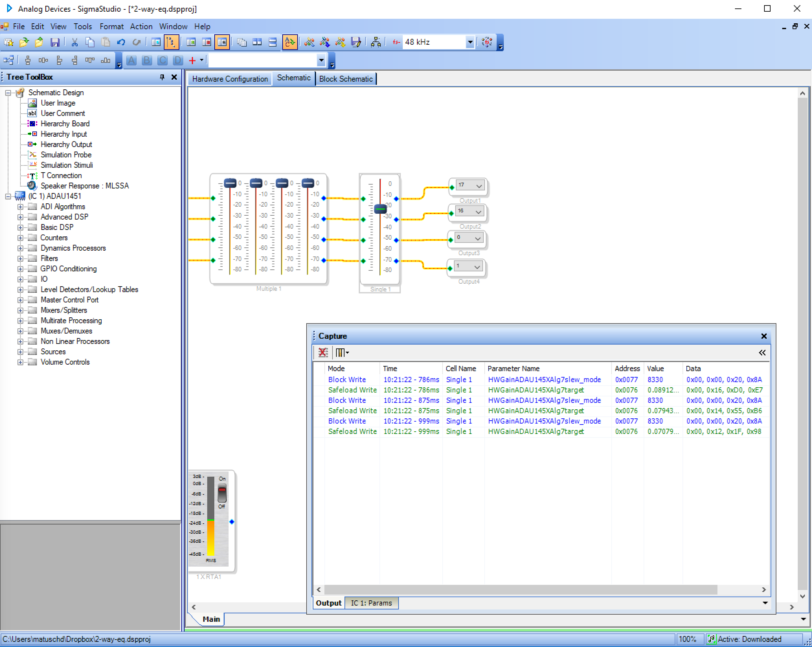The width and height of the screenshot is (812, 647).
Task: Click the Single 1 volume slider handle
Action: pyautogui.click(x=380, y=209)
